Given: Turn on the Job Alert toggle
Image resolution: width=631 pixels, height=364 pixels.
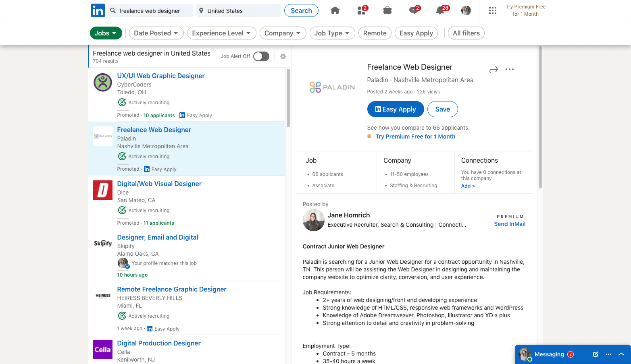Looking at the screenshot, I should pyautogui.click(x=261, y=56).
